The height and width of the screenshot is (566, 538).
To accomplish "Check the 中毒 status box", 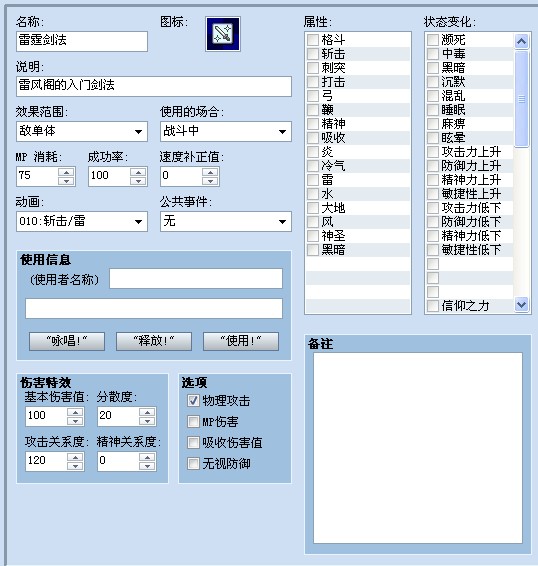I will point(433,54).
